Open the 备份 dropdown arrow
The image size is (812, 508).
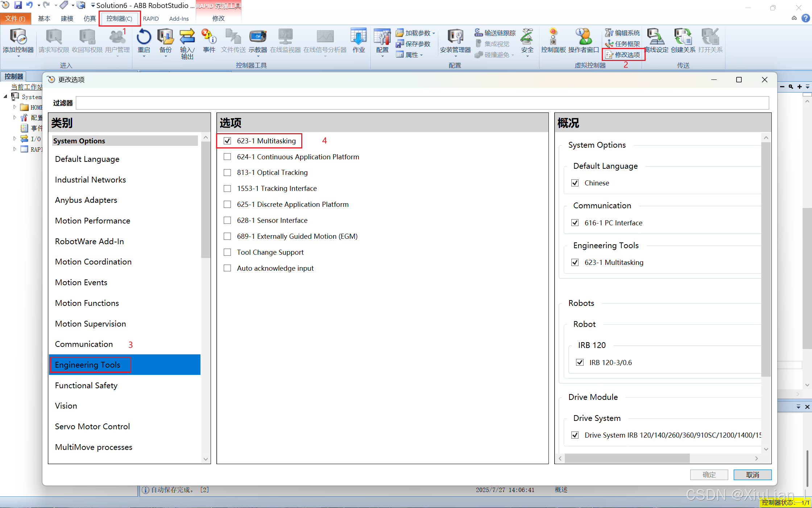[x=165, y=56]
